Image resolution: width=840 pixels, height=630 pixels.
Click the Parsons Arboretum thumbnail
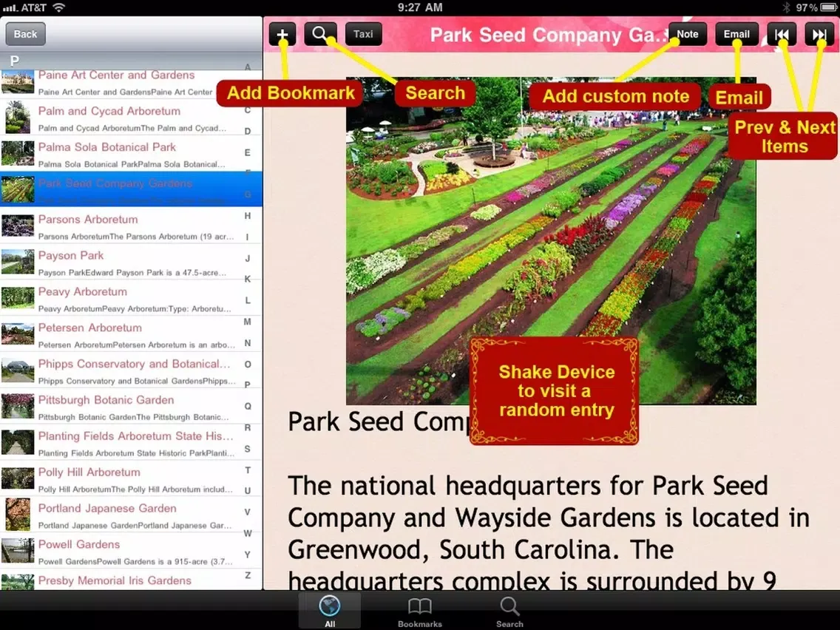tap(18, 226)
